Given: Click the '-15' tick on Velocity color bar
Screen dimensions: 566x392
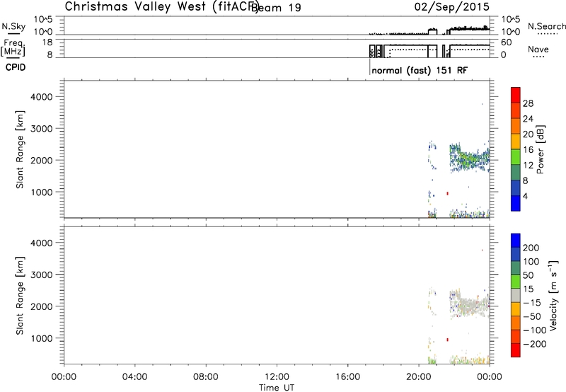Looking at the screenshot, I should 532,303.
